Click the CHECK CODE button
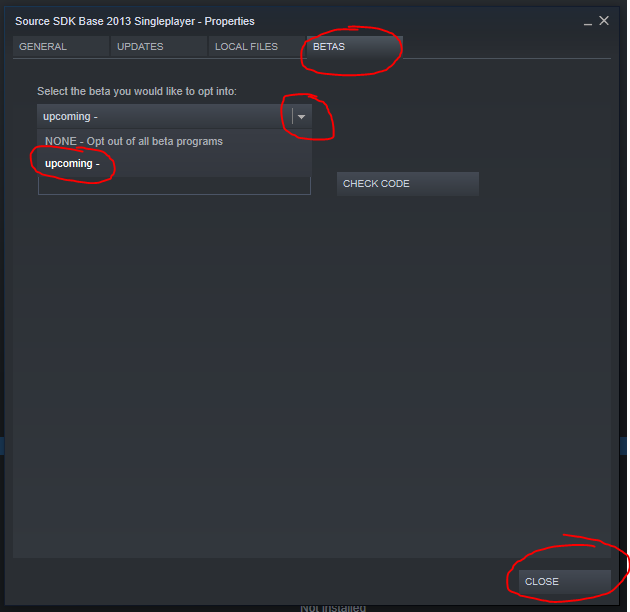 (408, 184)
